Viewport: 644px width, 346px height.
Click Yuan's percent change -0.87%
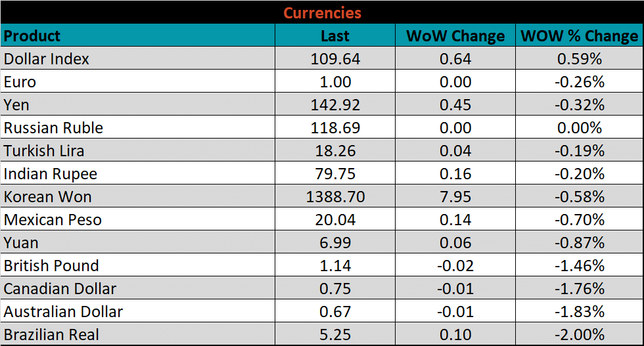(x=579, y=243)
